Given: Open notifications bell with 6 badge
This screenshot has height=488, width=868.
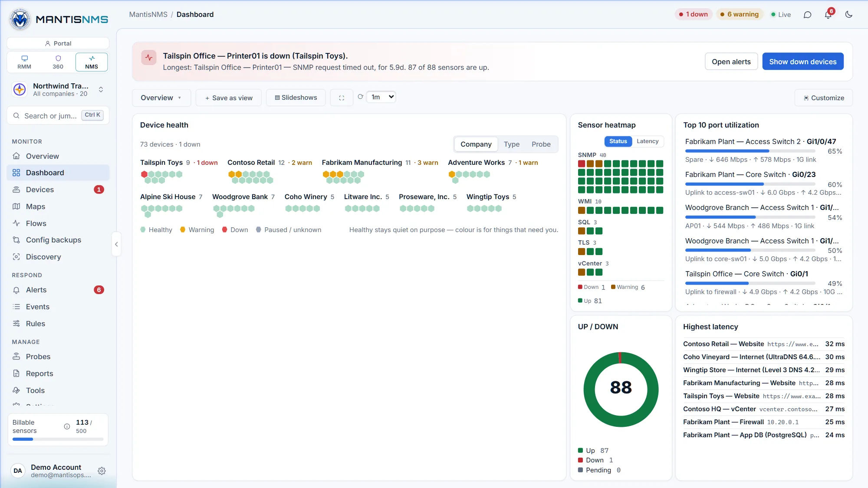Looking at the screenshot, I should coord(828,15).
